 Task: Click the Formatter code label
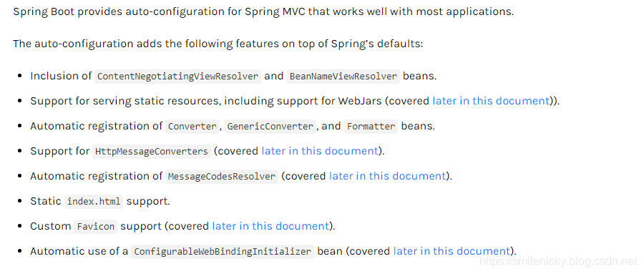(371, 127)
